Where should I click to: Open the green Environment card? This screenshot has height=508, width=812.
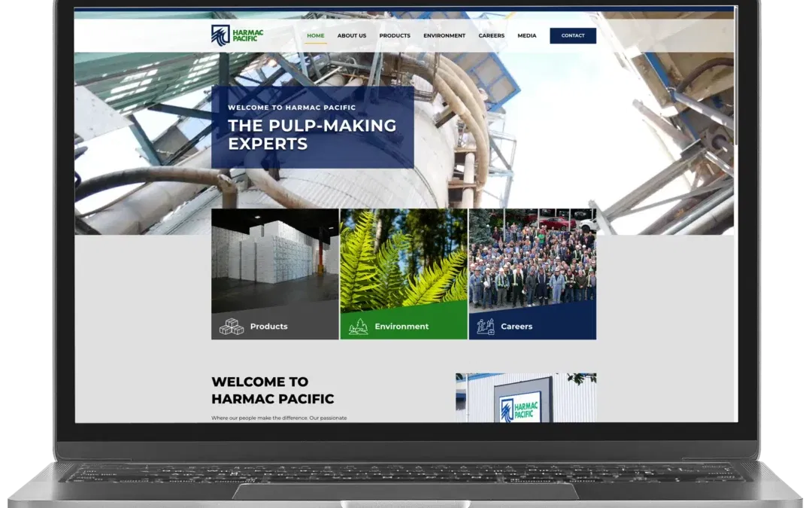coord(401,327)
